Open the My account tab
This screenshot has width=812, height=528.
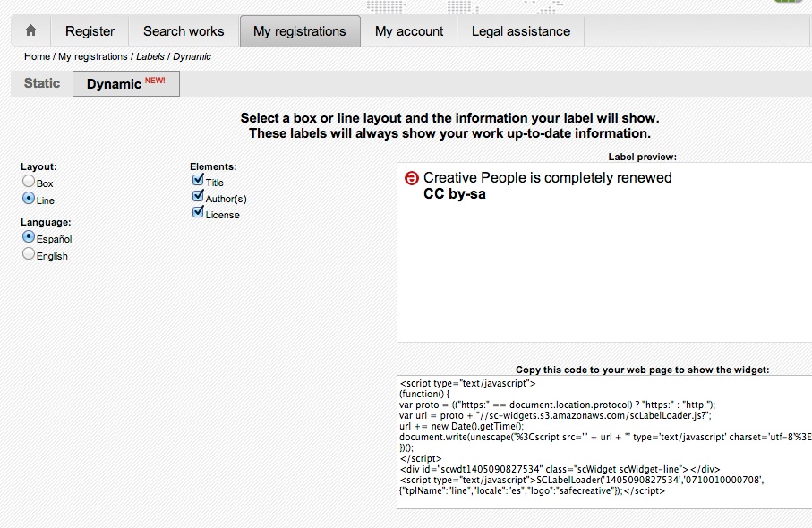[x=409, y=31]
